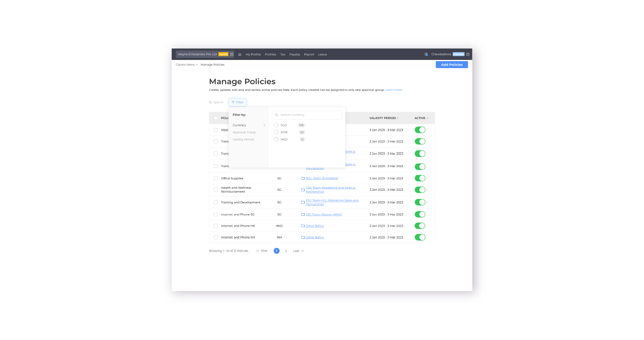Viewport: 644px width, 340px height.
Task: Click the panel icon right of ADMIN badge
Action: [x=468, y=54]
